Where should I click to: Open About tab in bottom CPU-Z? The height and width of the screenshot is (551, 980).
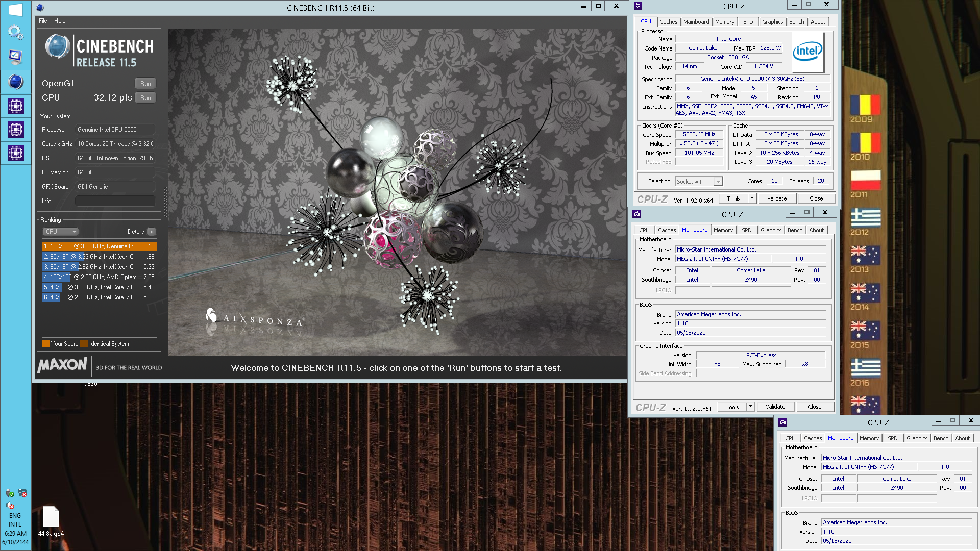(x=962, y=438)
